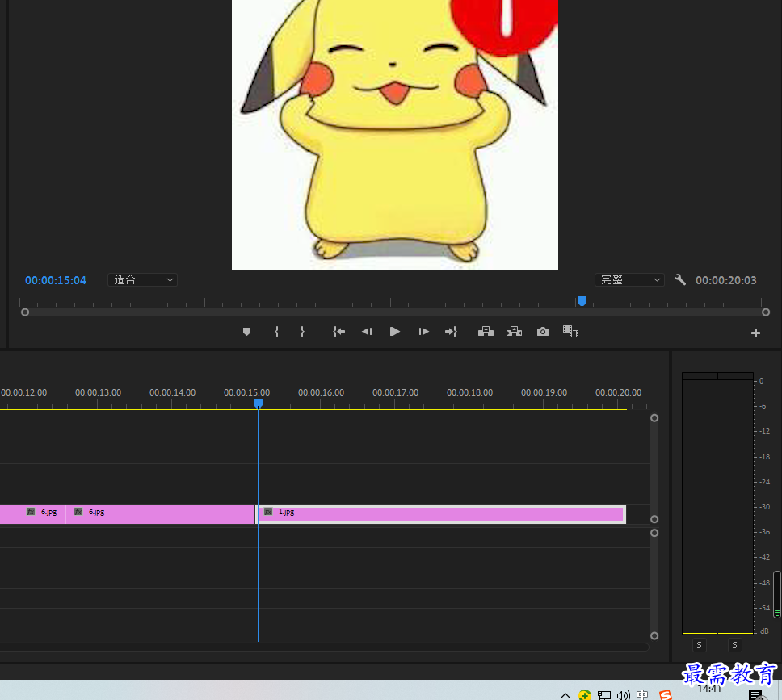Go to Out point button
Image resolution: width=782 pixels, height=700 pixels.
pos(451,332)
